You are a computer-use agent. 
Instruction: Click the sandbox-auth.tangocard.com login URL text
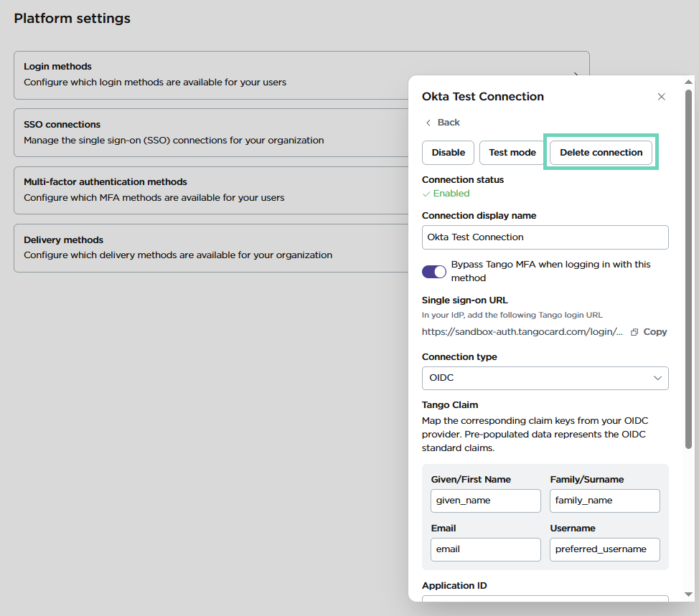522,332
